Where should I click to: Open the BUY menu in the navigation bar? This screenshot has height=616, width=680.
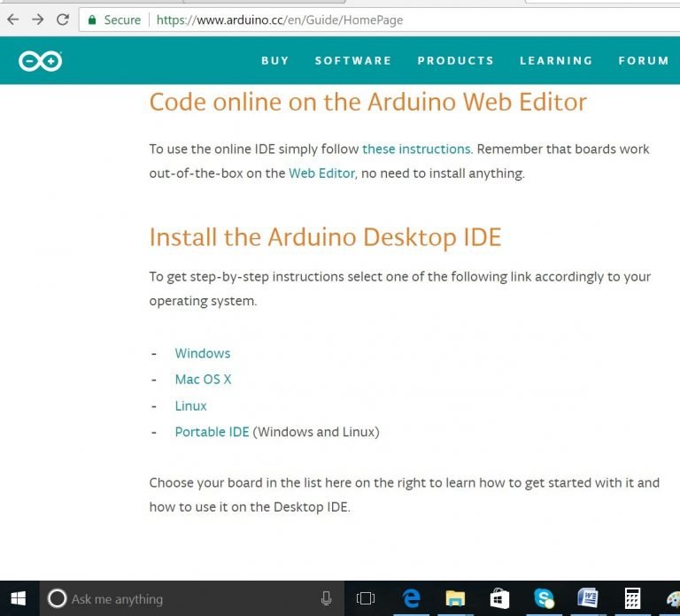(x=275, y=60)
